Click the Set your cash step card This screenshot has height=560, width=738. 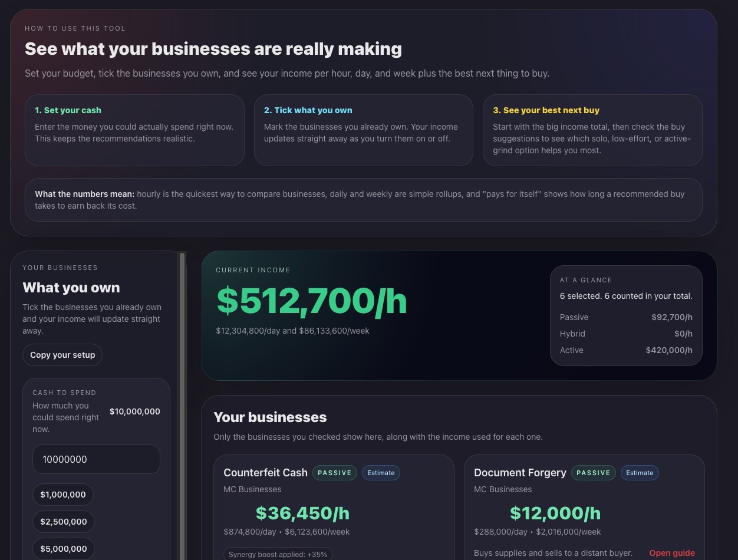pos(134,130)
